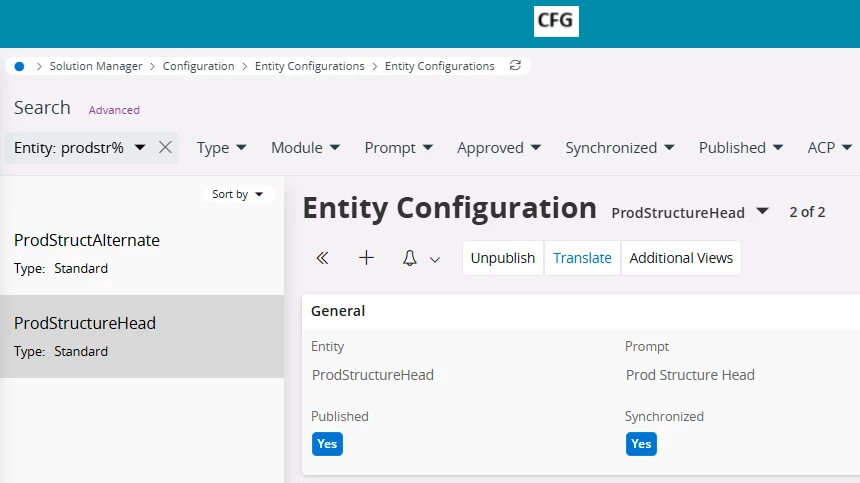Expand the Module filter dropdown
860x483 pixels.
pos(305,148)
